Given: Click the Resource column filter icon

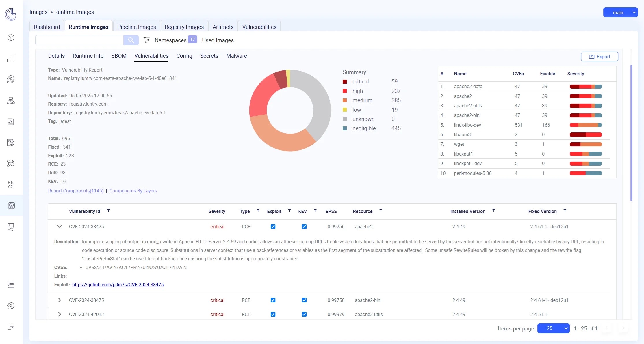Looking at the screenshot, I should [381, 211].
